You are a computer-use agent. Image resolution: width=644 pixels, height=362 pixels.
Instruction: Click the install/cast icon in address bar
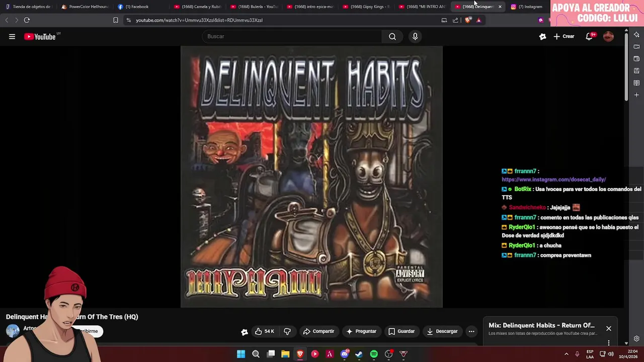[x=444, y=20]
